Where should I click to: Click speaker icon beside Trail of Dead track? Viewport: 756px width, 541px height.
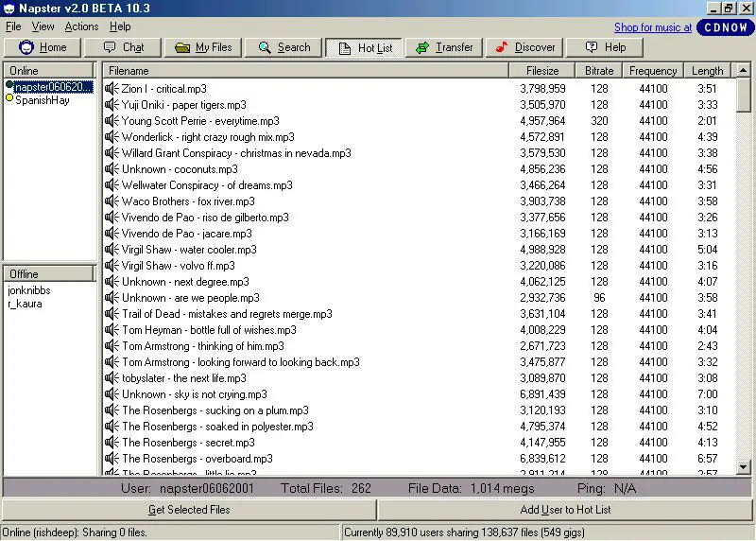pos(112,314)
